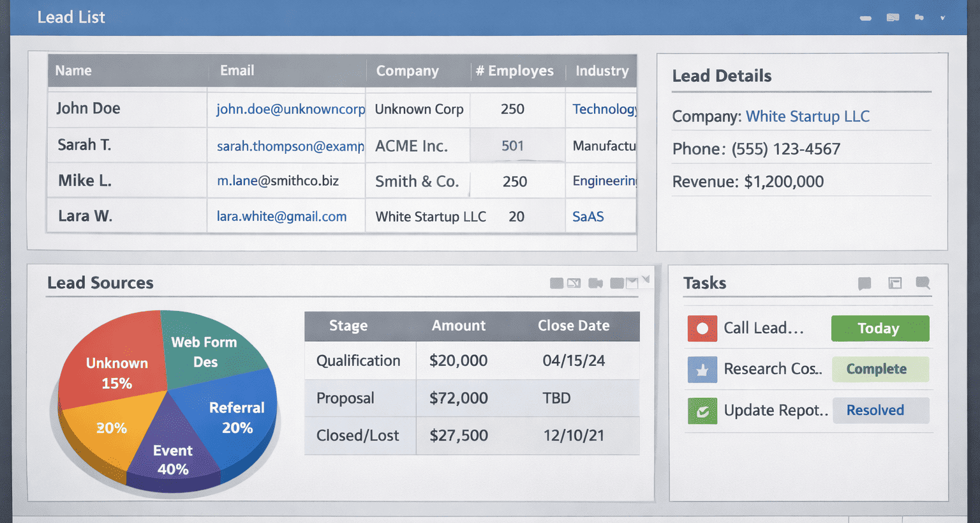Sort by the Name column header
Viewport: 980px width, 523px height.
(x=73, y=71)
